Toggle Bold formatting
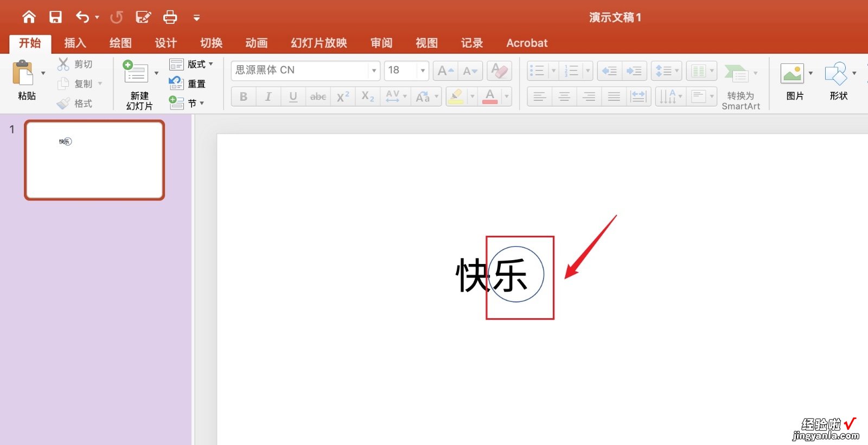 tap(244, 96)
